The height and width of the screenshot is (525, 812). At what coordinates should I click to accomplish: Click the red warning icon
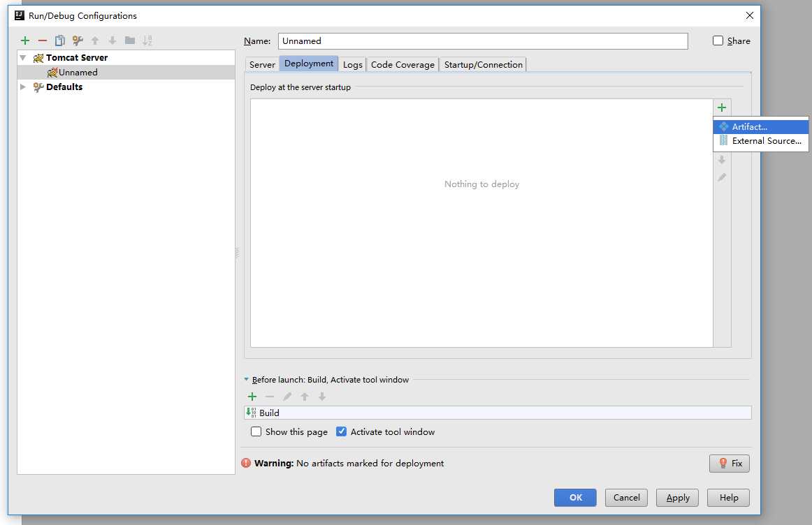click(246, 463)
